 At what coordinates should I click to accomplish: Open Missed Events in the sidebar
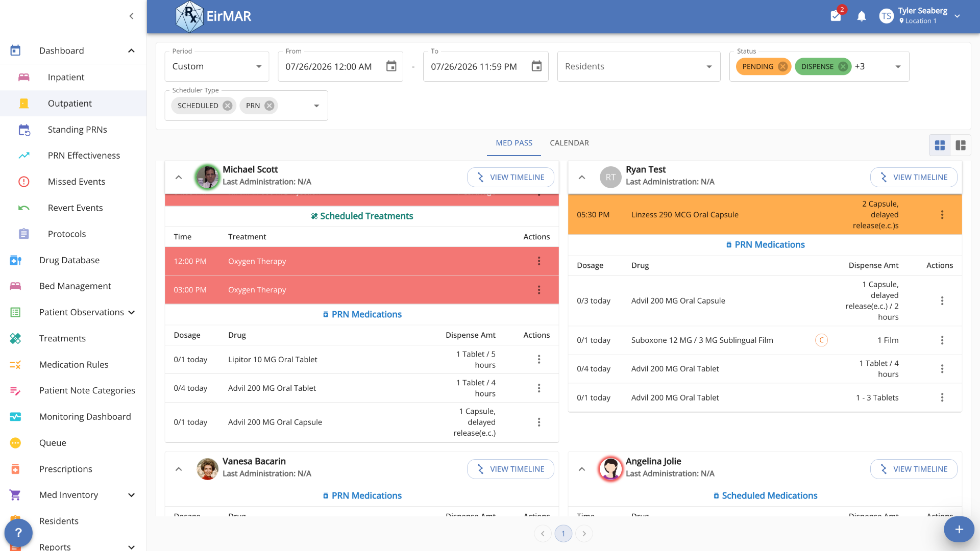tap(77, 182)
